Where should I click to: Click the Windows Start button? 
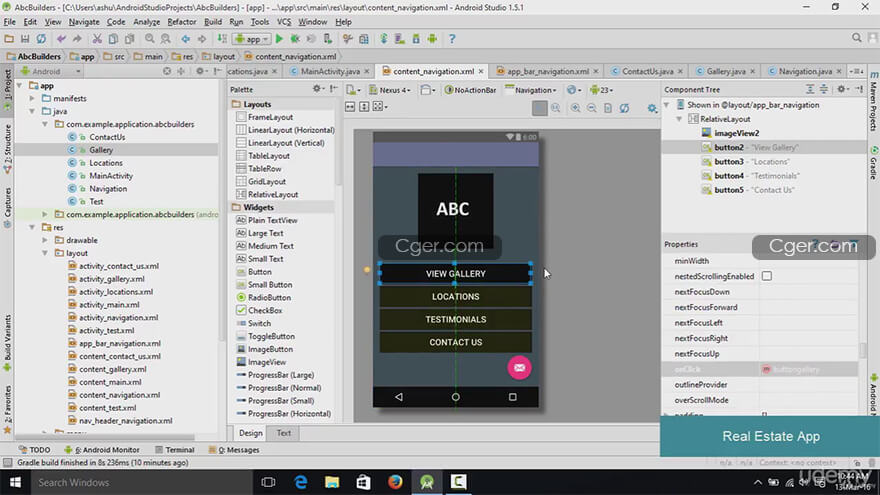click(x=15, y=482)
